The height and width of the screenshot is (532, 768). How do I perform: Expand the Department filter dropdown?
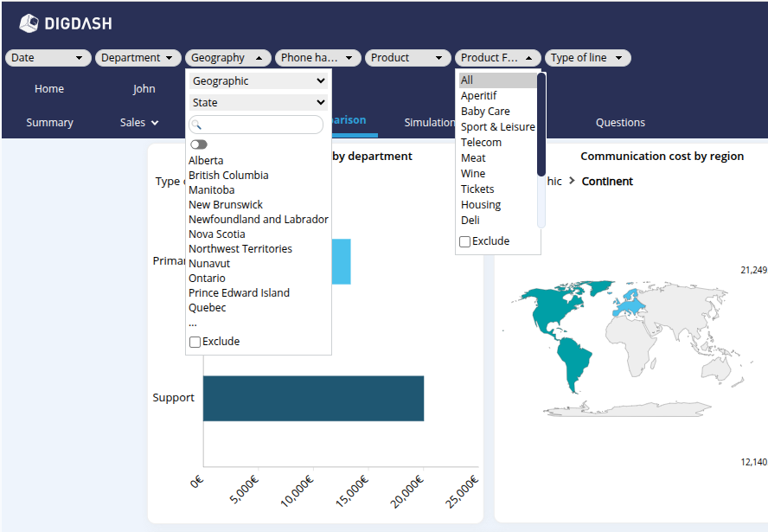point(138,58)
